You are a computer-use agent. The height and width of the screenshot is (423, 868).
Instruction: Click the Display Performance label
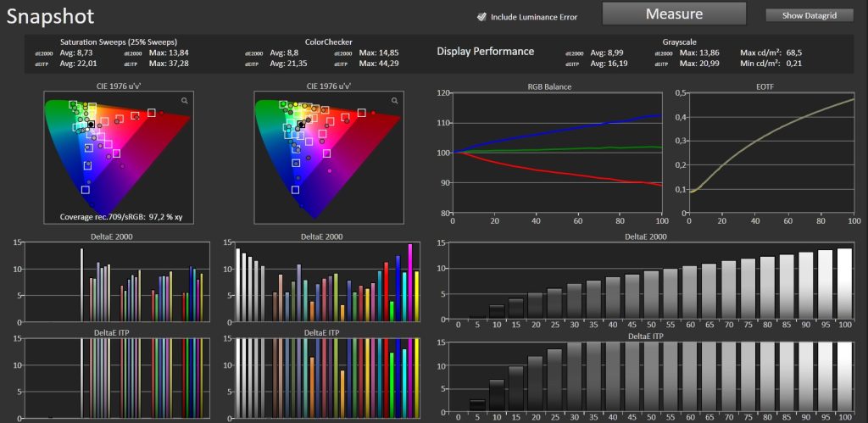point(485,52)
